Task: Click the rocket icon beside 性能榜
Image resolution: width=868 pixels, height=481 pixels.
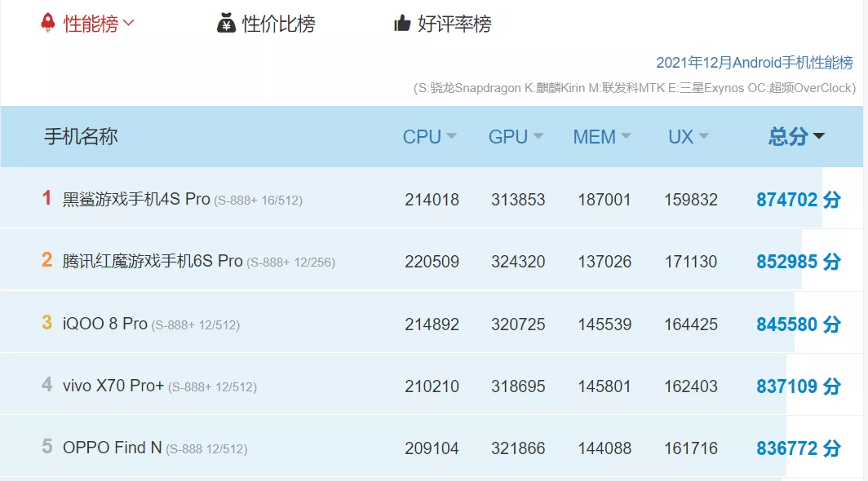Action: tap(48, 23)
